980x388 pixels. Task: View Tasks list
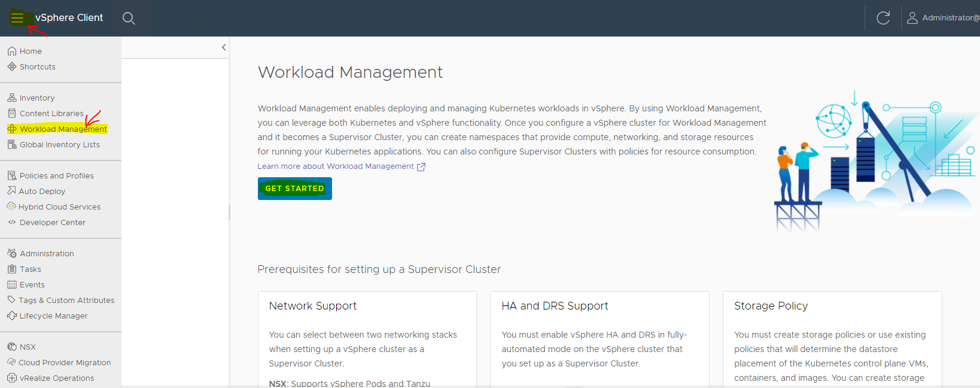pos(31,269)
